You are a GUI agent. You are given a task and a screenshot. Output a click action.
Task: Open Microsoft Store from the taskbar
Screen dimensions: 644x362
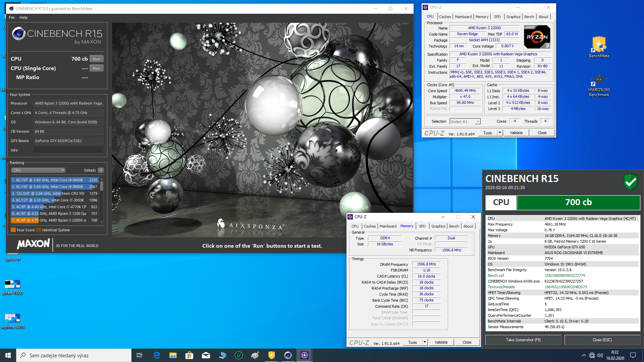pos(190,355)
